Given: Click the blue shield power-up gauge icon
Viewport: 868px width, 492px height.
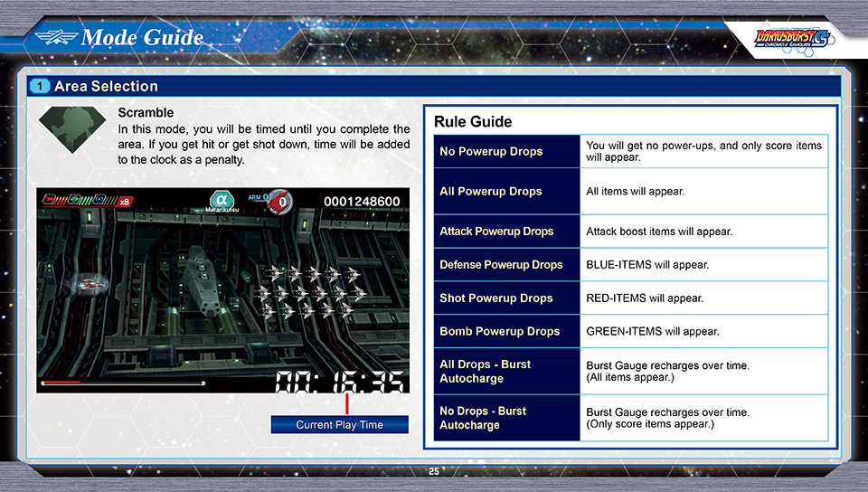Looking at the screenshot, I should point(101,200).
